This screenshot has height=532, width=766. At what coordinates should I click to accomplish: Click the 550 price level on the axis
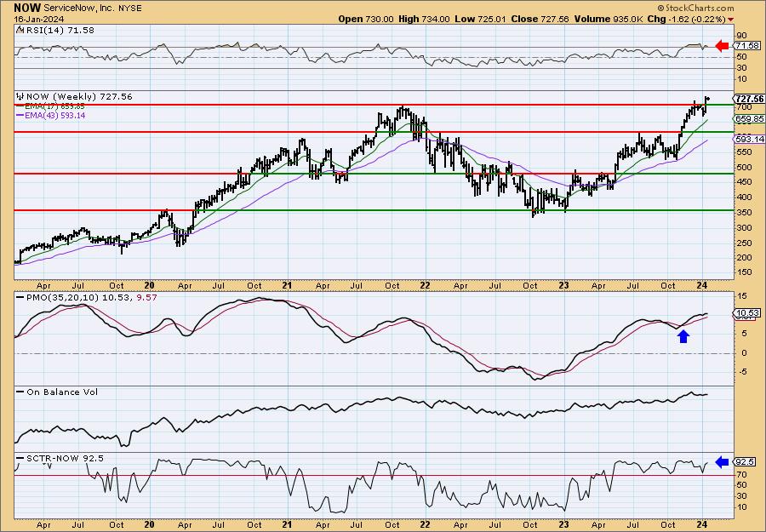[744, 152]
